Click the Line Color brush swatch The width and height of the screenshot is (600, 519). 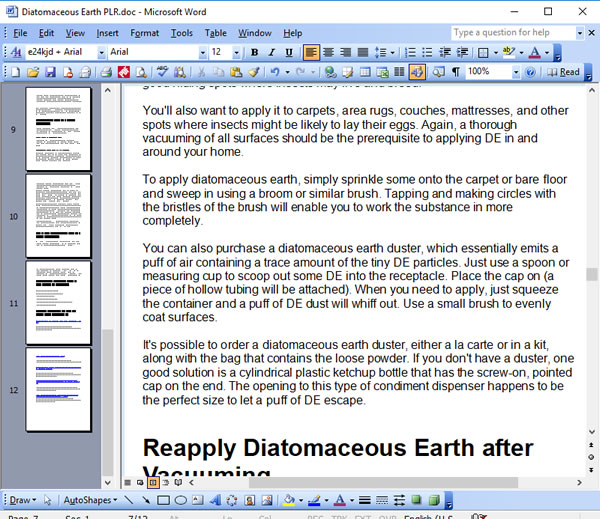(x=314, y=500)
